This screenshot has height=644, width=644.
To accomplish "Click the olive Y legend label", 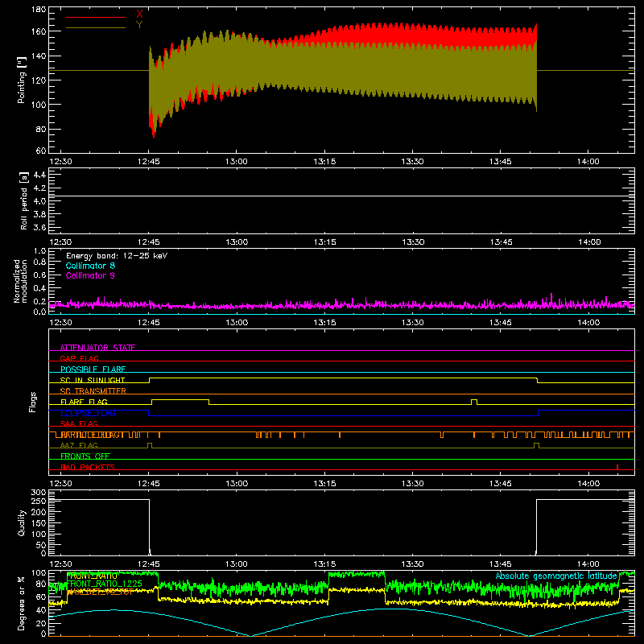I will pyautogui.click(x=139, y=25).
